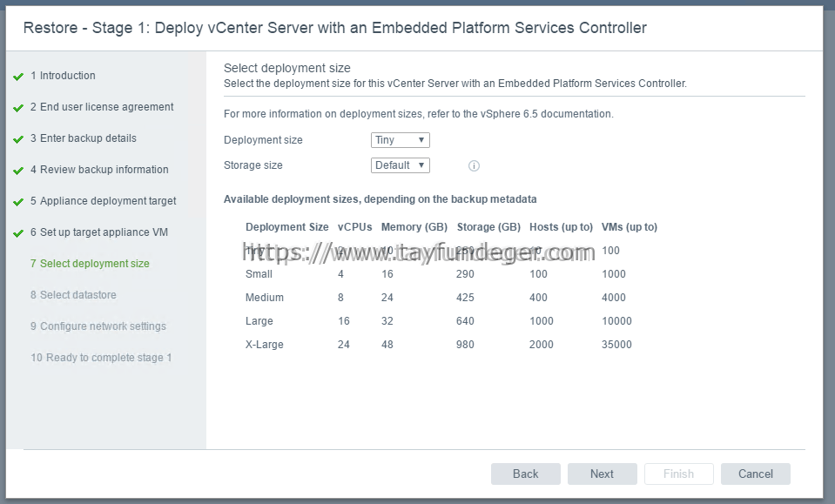Screen dimensions: 835x504
Task: Click the 35000 VMs value for X-Large
Action: [x=616, y=345]
